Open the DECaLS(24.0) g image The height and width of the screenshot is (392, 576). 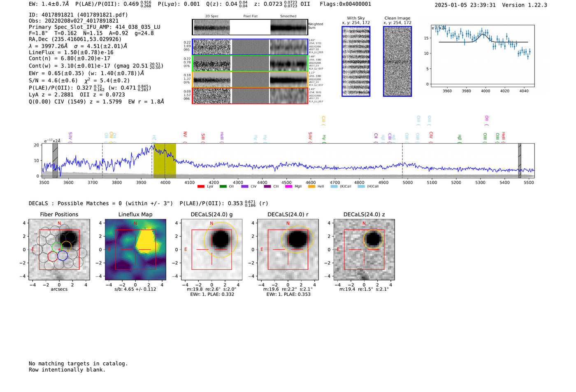212,249
